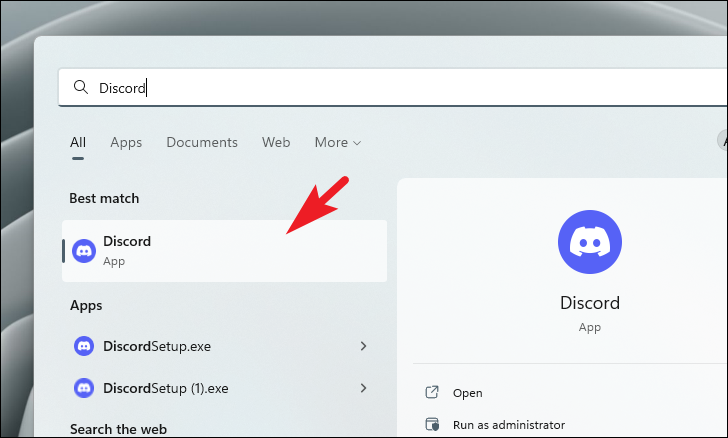Click Open in the preview pane
Screen dimensions: 728x438
[468, 393]
